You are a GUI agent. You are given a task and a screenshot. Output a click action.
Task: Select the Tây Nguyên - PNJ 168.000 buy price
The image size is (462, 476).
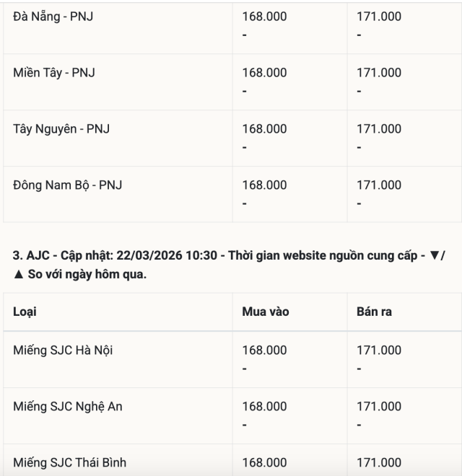click(264, 129)
